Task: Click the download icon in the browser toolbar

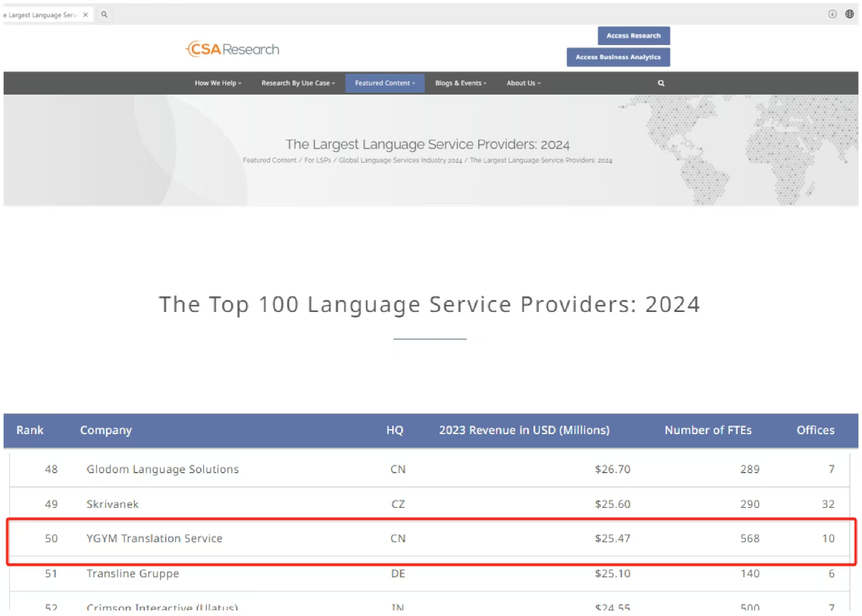Action: tap(832, 14)
